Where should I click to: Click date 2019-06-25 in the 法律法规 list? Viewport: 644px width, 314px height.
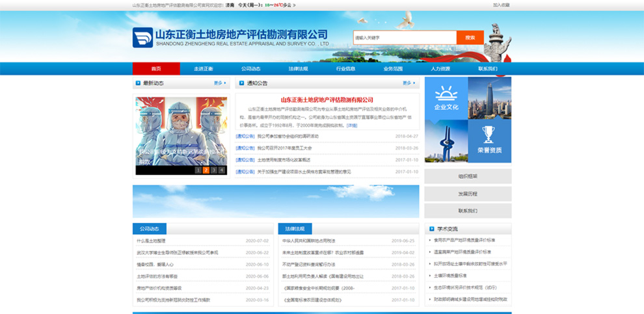(403, 241)
